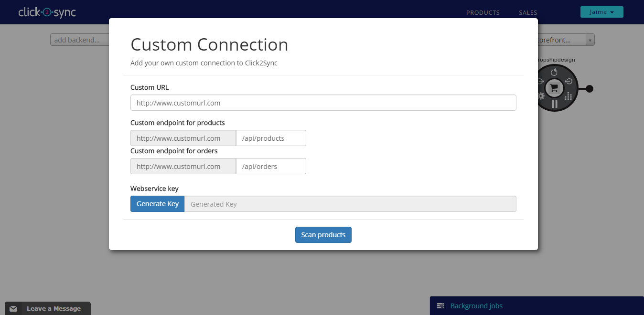This screenshot has width=644, height=315.
Task: Select the refresh icon on the dropshipdesign circle
Action: pos(554,72)
